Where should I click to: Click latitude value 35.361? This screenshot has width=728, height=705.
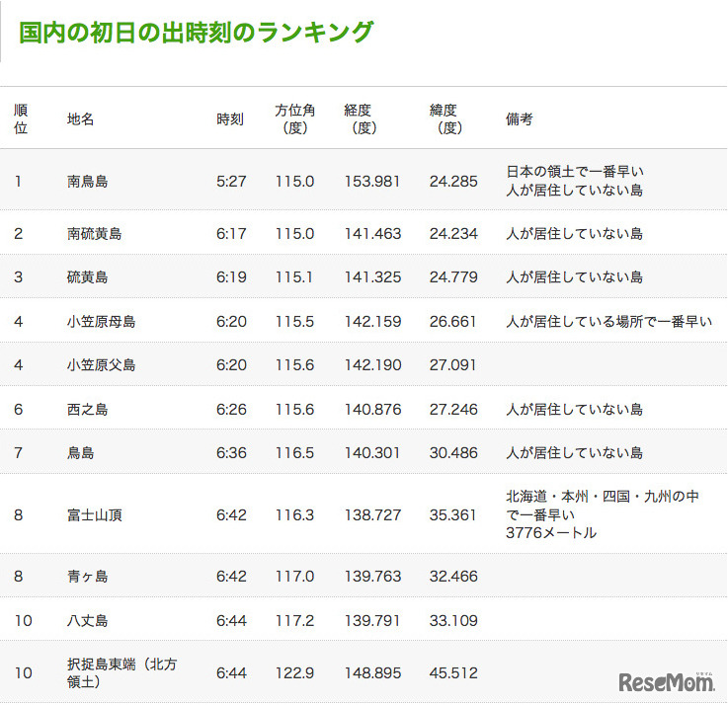[x=452, y=514]
